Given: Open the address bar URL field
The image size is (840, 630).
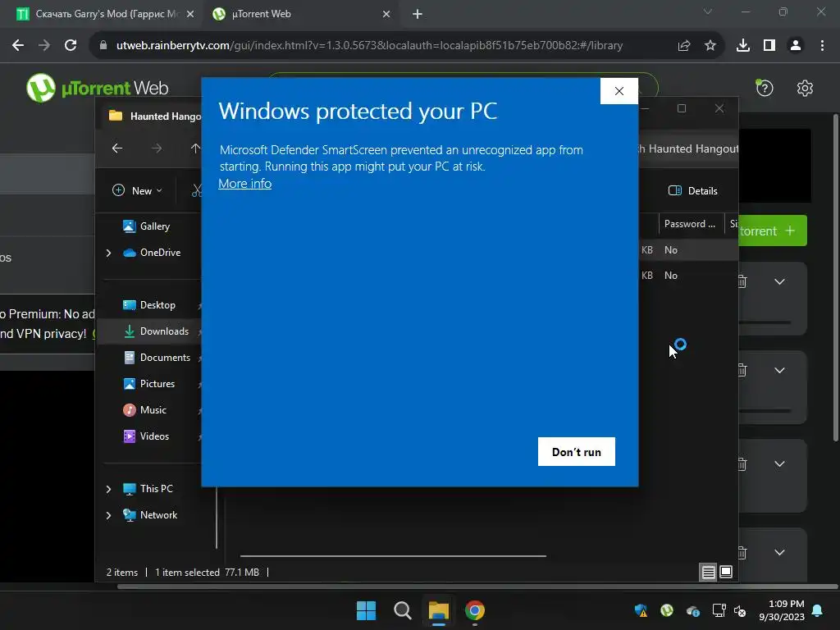Looking at the screenshot, I should (x=369, y=46).
